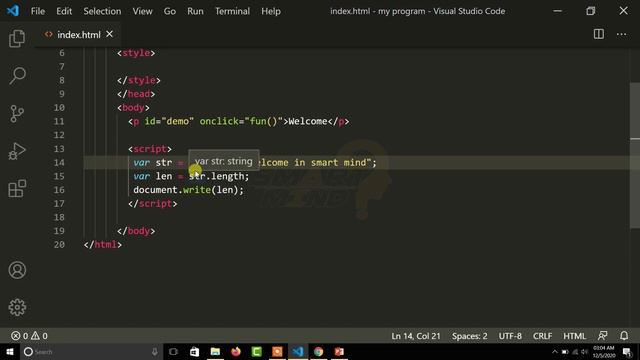Screen dimensions: 640x360
Task: Open Microsoft Store from the taskbar
Action: (x=194, y=351)
